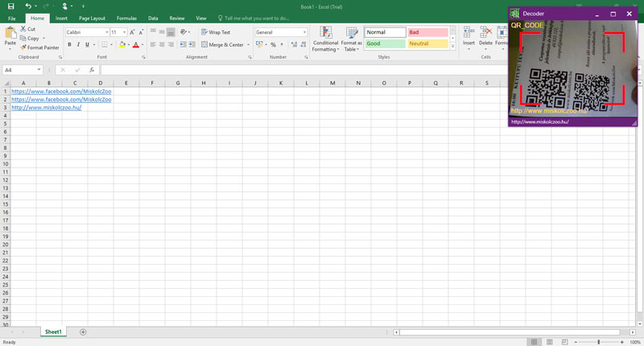644x346 pixels.
Task: Click the Decrease Decimal icon
Action: pos(303,44)
